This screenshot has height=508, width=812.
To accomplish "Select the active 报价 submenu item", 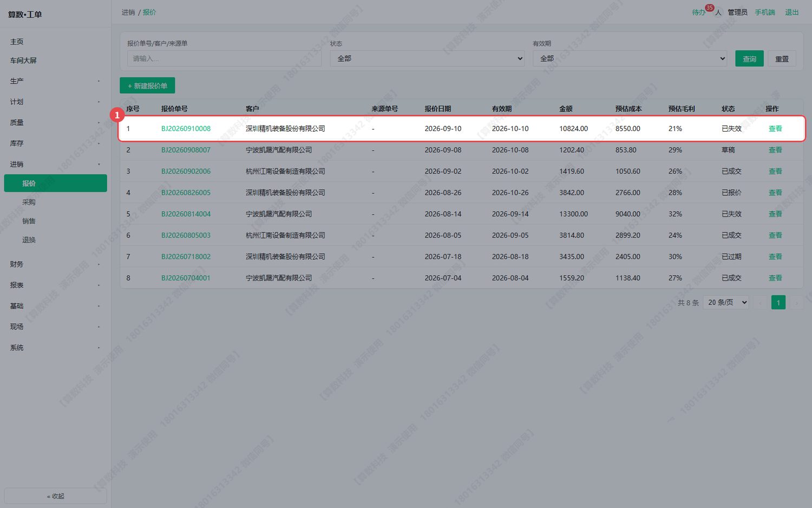I will coord(55,183).
